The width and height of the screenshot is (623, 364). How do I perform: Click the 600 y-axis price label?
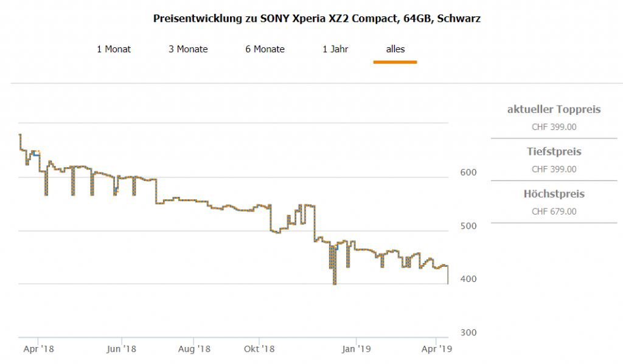[x=468, y=173]
